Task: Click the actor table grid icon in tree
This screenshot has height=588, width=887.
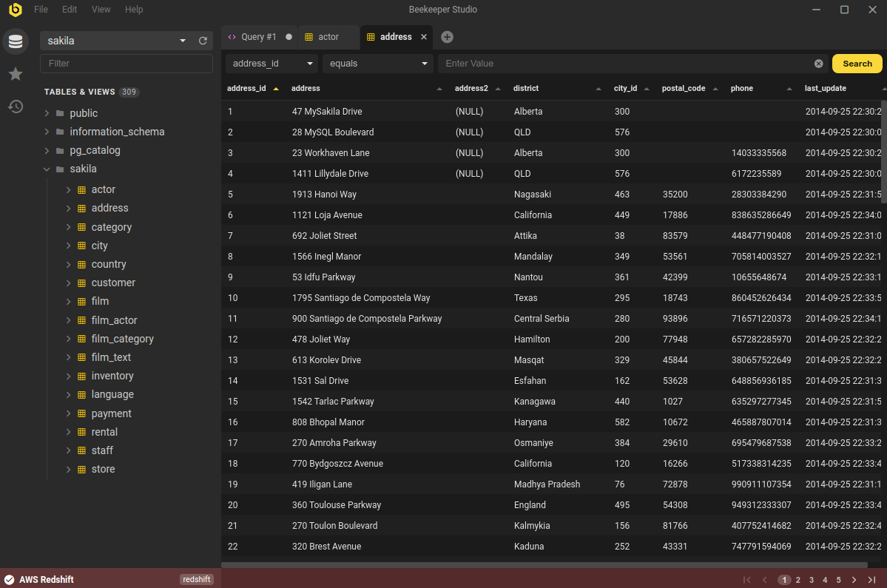Action: pos(81,190)
